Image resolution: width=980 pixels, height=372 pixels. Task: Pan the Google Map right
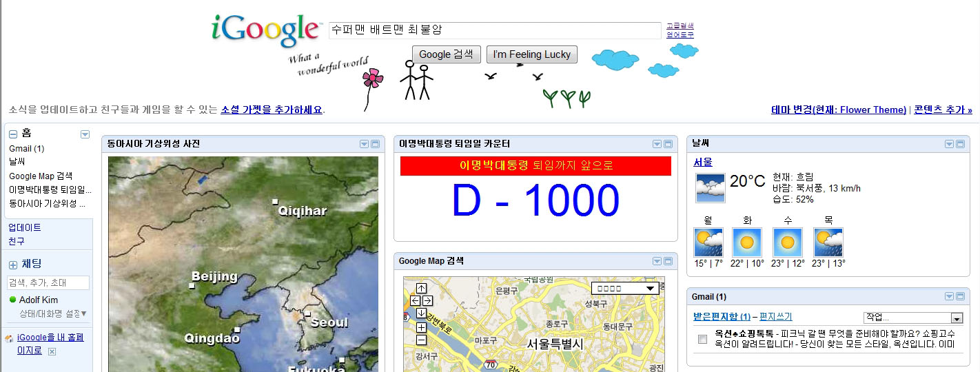pos(427,300)
